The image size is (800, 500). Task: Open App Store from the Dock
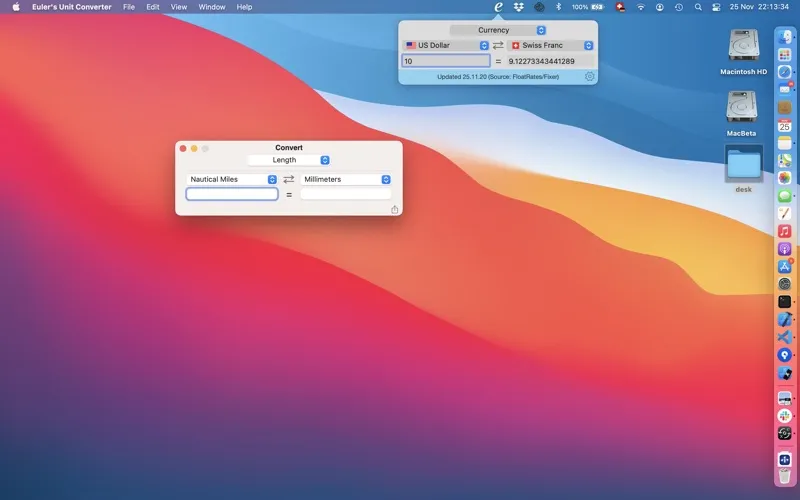pos(785,266)
